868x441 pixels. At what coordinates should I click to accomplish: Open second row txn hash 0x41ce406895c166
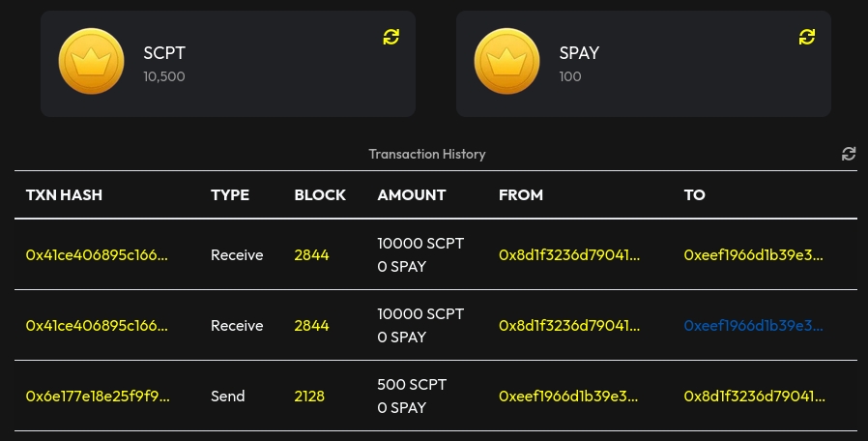[x=97, y=326]
